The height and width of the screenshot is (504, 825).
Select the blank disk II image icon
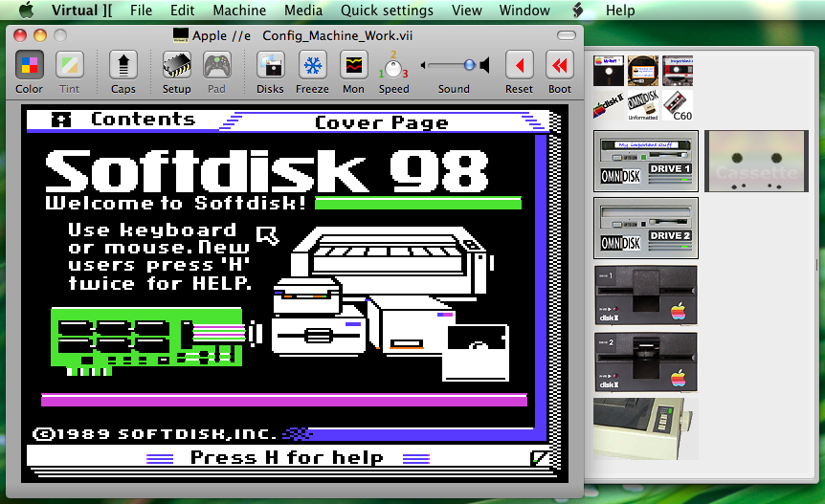tap(609, 105)
